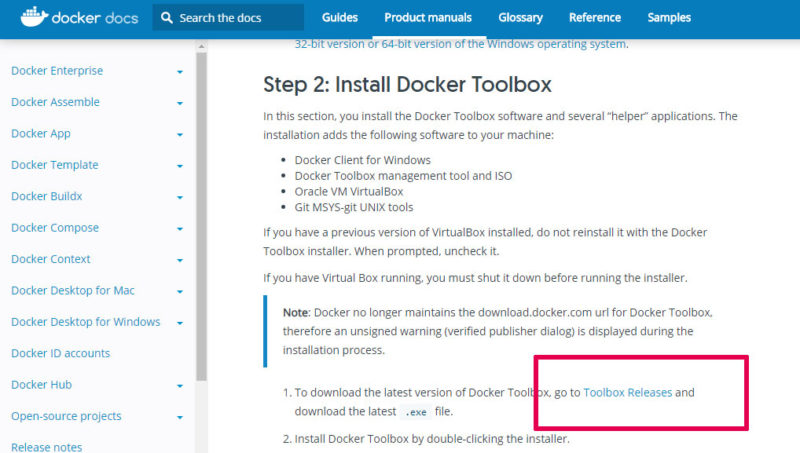800x453 pixels.
Task: Open the Docker Desktop for Windows link
Action: tap(86, 322)
